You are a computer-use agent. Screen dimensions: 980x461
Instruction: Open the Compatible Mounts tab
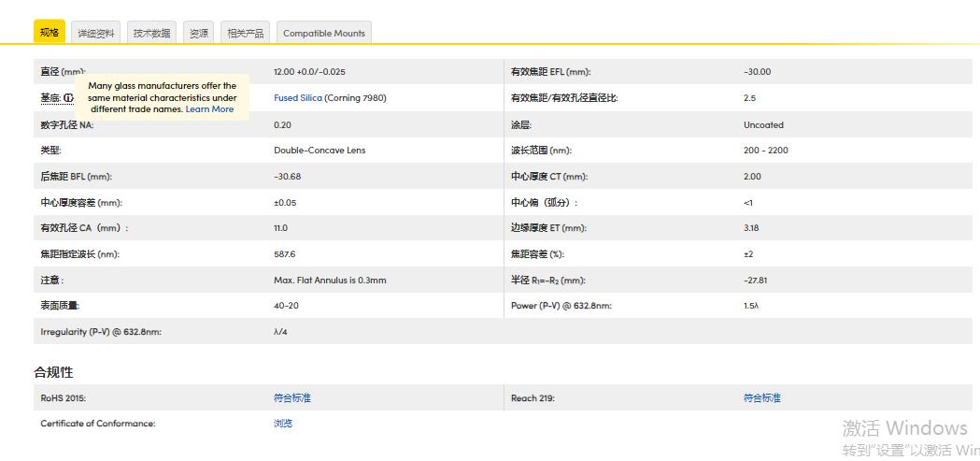tap(324, 33)
